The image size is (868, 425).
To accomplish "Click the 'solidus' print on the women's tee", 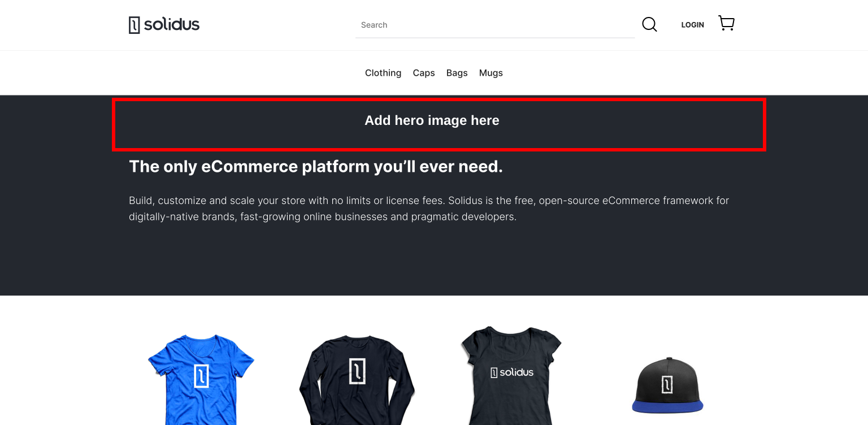I will [511, 372].
